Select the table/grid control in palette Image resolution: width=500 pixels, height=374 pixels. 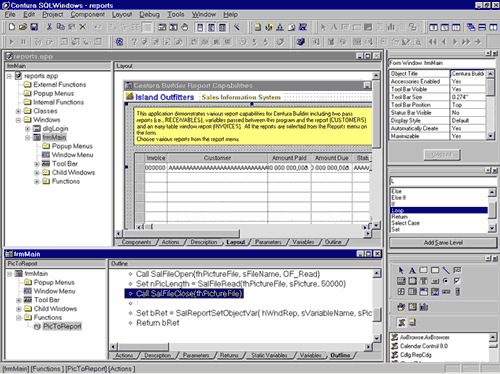(x=401, y=292)
